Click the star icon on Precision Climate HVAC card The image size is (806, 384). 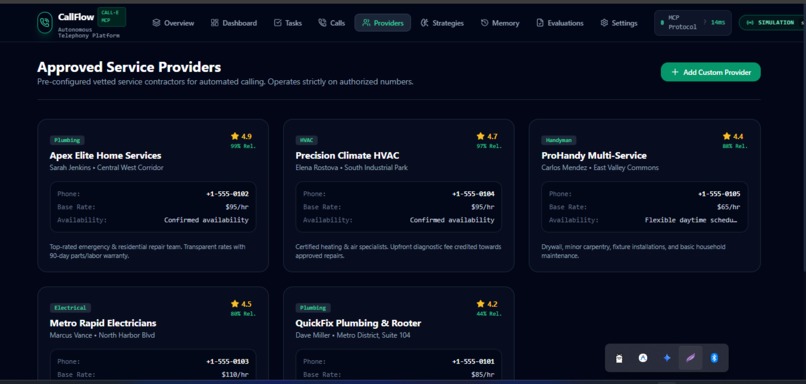click(x=481, y=136)
